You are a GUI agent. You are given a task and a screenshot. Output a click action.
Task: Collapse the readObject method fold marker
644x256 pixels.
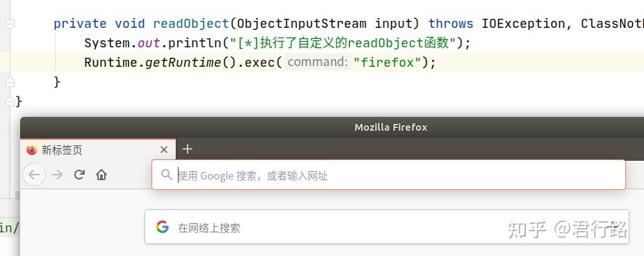(x=10, y=24)
